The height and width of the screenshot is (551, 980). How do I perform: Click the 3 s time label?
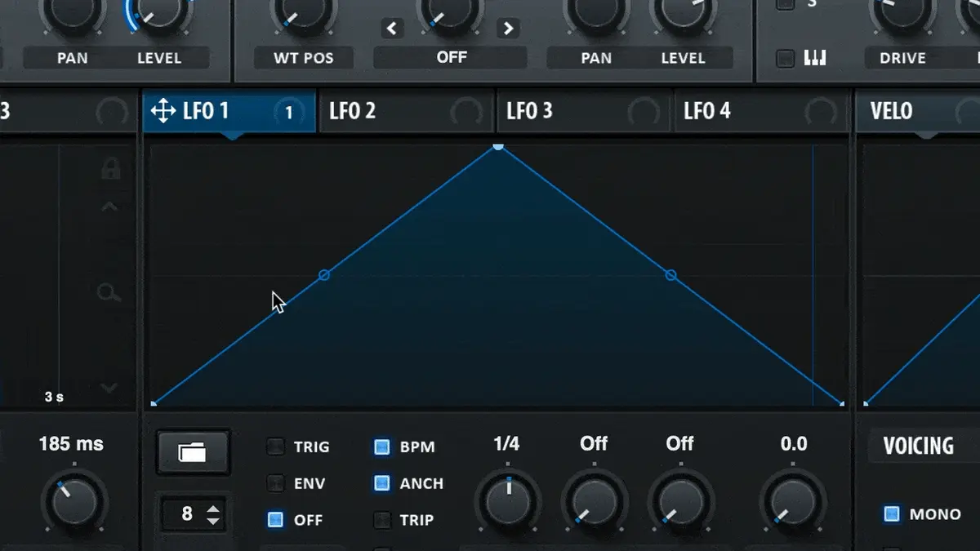click(x=54, y=397)
